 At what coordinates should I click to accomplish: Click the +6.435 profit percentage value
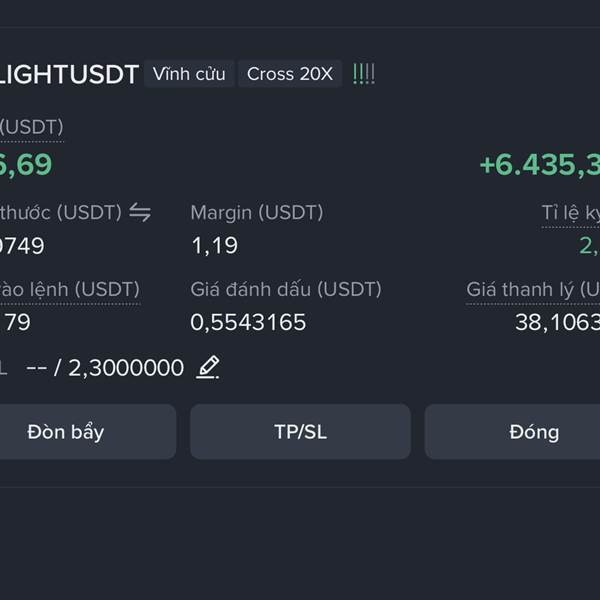coord(540,165)
